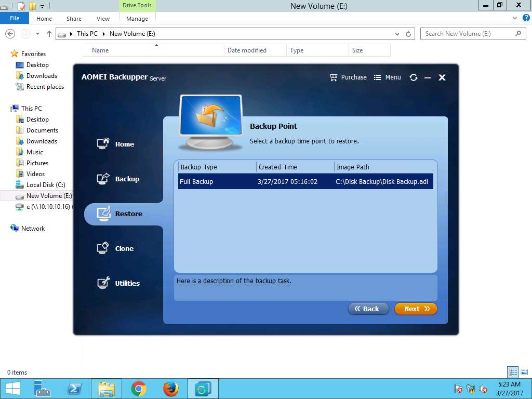
Task: Switch to the Home ribbon tab
Action: (44, 19)
